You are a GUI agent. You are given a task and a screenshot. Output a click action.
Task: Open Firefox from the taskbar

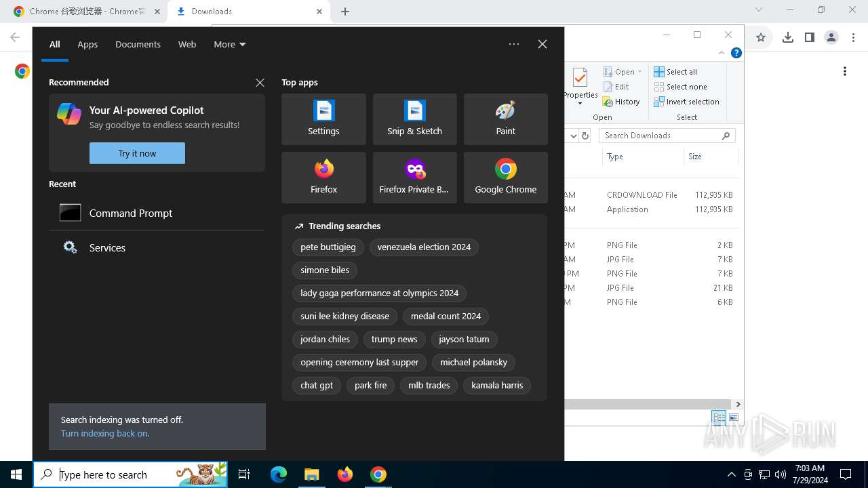[x=345, y=474]
